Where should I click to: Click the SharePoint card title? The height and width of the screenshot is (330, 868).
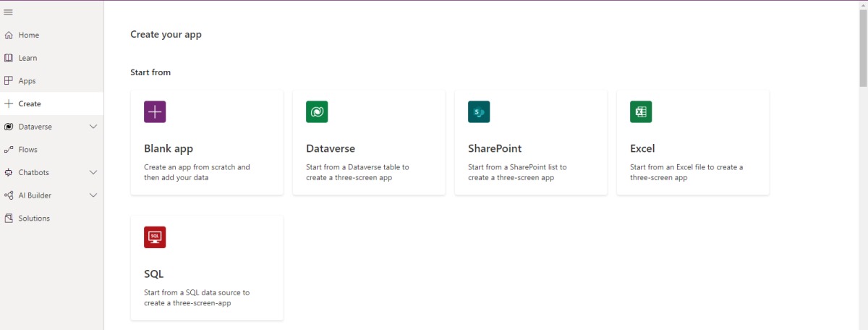495,148
